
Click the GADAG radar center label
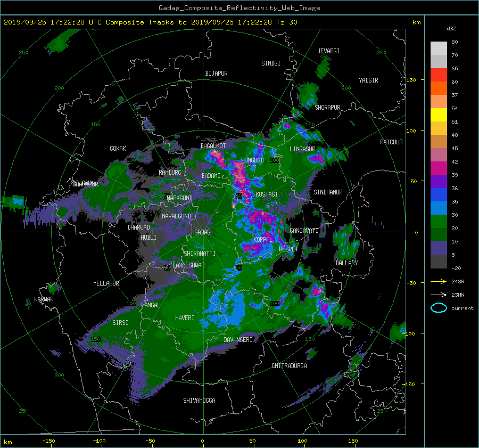click(x=202, y=232)
